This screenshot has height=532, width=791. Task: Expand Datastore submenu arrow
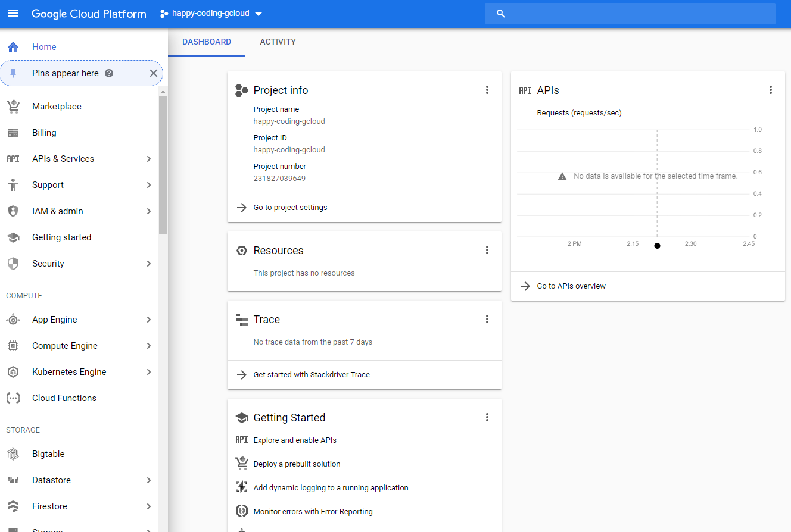click(x=148, y=480)
